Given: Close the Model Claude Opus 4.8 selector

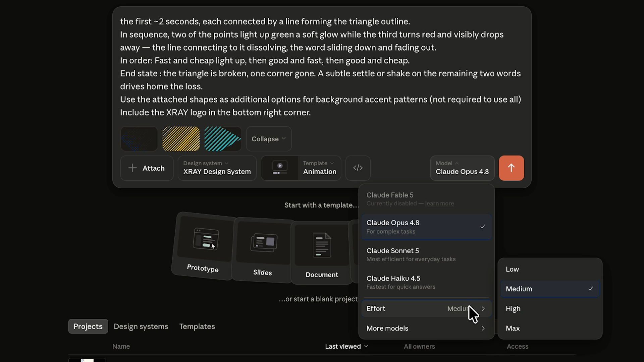Looking at the screenshot, I should pos(462,168).
